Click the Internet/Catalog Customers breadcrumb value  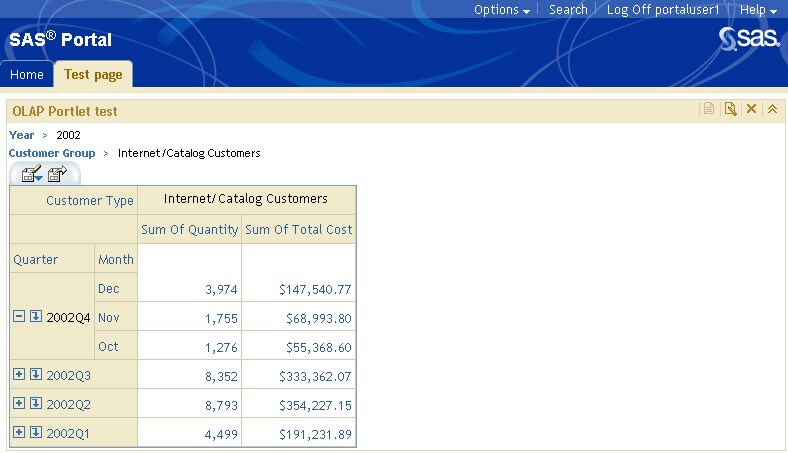click(189, 153)
